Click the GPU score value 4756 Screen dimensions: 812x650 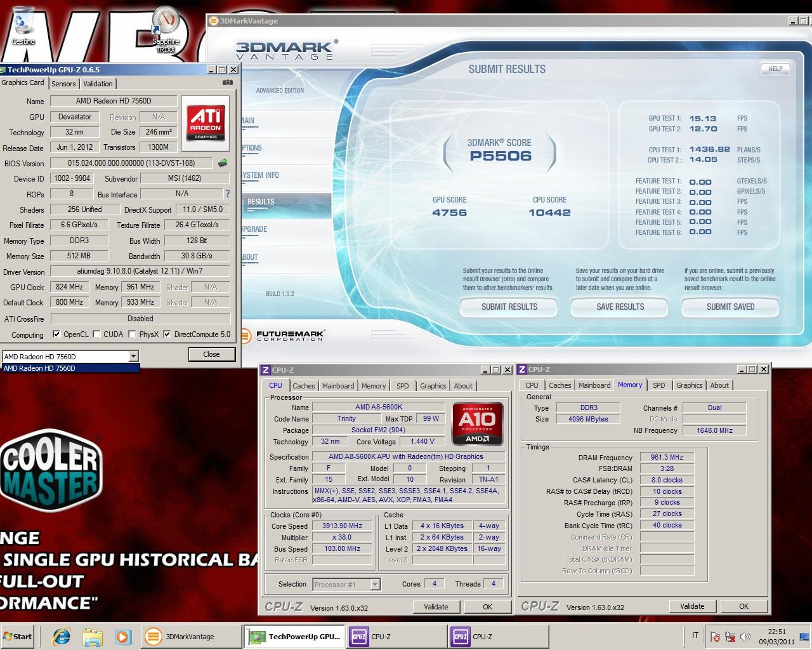pos(449,213)
